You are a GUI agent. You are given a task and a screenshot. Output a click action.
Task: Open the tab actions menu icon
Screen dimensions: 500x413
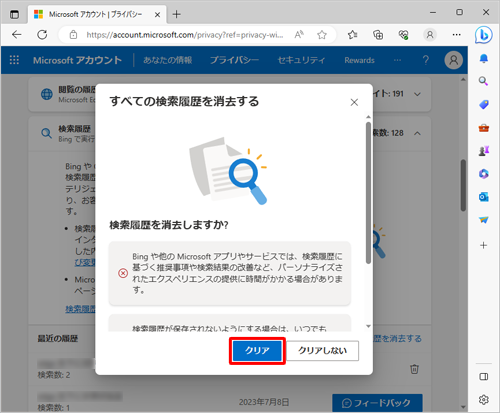tap(14, 14)
